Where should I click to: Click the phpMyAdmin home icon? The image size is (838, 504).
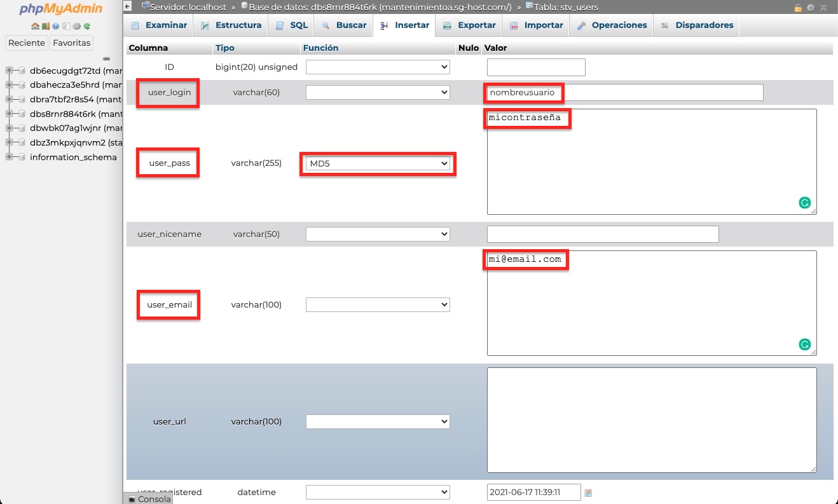35,26
